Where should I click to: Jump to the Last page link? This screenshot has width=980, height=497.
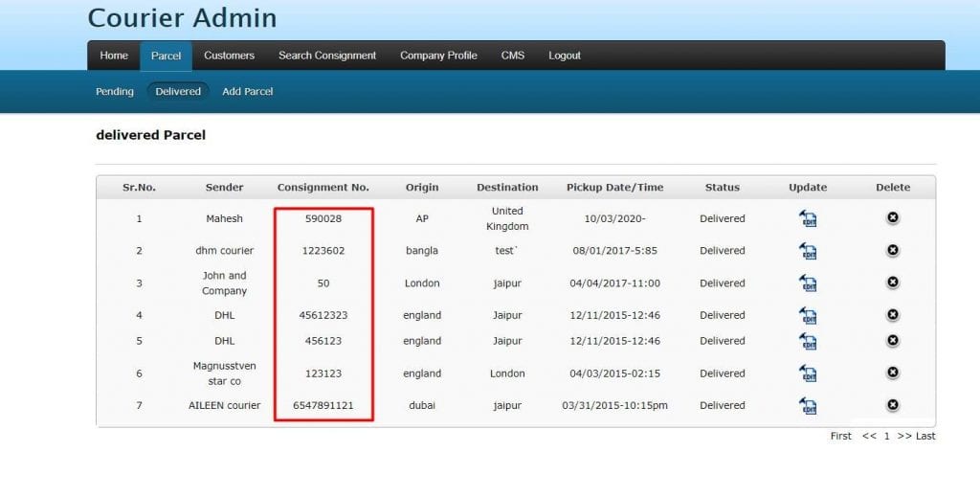point(925,436)
